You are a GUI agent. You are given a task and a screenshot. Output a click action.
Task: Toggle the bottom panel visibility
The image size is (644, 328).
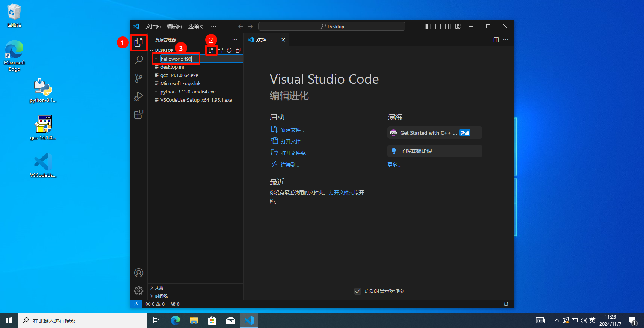pos(438,26)
